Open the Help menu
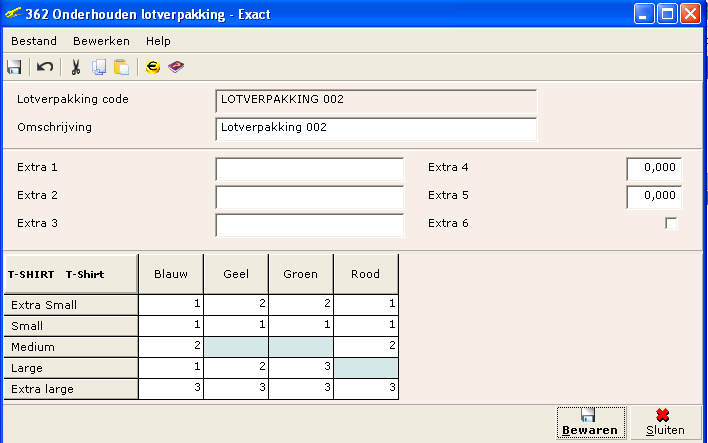The image size is (708, 443). 158,41
